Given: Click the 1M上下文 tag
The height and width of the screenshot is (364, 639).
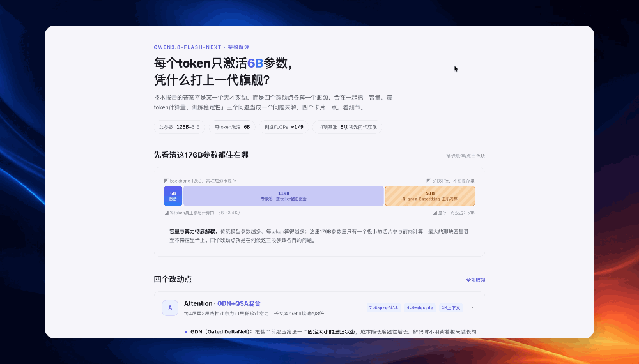Looking at the screenshot, I should click(450, 308).
